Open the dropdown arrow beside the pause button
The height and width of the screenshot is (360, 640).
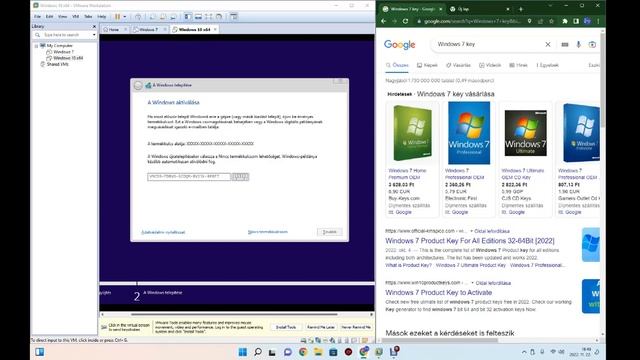pyautogui.click(x=124, y=17)
